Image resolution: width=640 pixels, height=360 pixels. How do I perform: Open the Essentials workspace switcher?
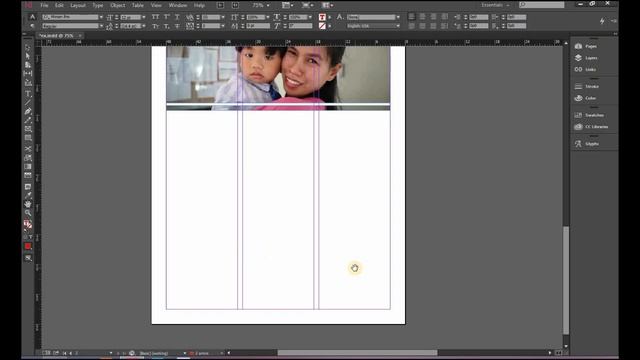(495, 5)
